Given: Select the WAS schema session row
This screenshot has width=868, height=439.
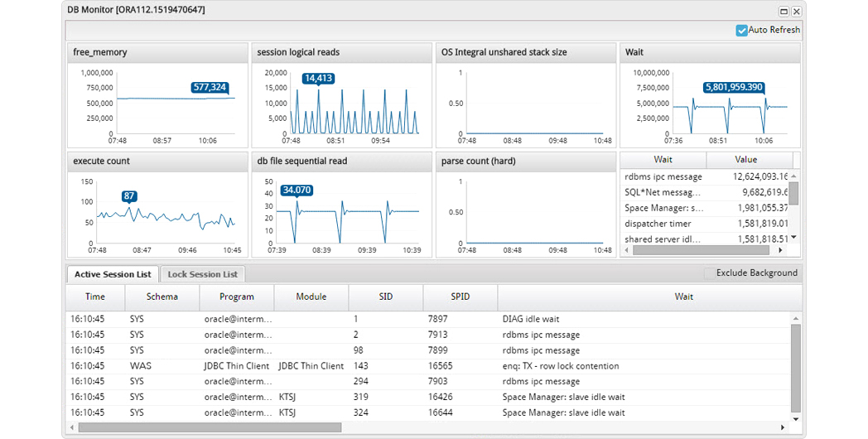Looking at the screenshot, I should [x=428, y=366].
